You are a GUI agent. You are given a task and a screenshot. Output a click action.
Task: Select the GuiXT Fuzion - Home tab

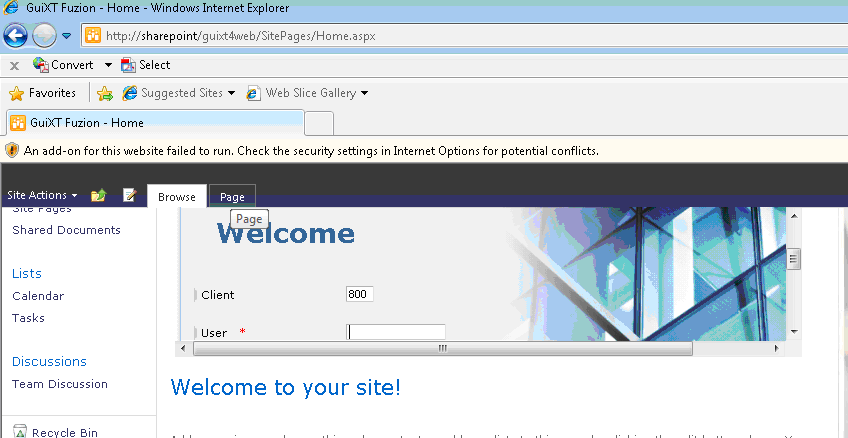[156, 123]
